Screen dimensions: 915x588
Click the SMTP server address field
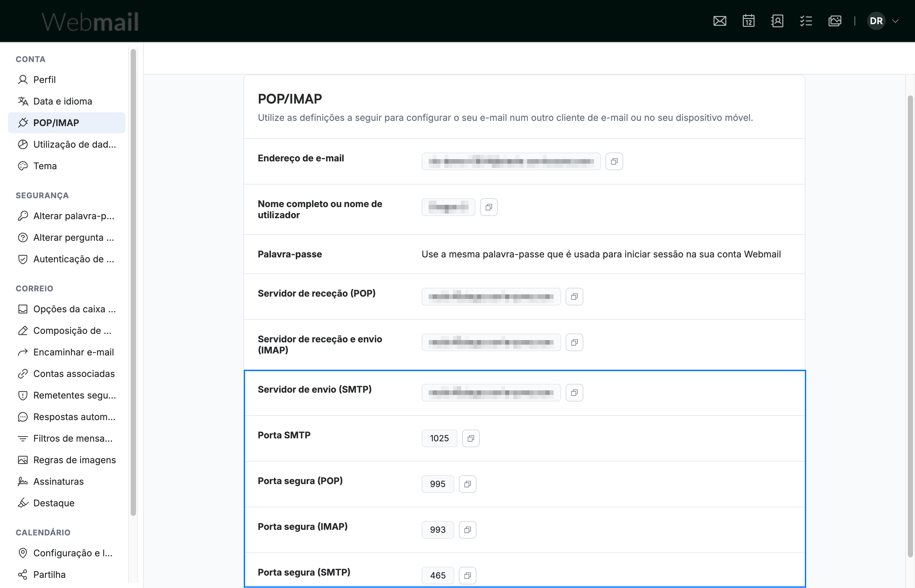(491, 393)
